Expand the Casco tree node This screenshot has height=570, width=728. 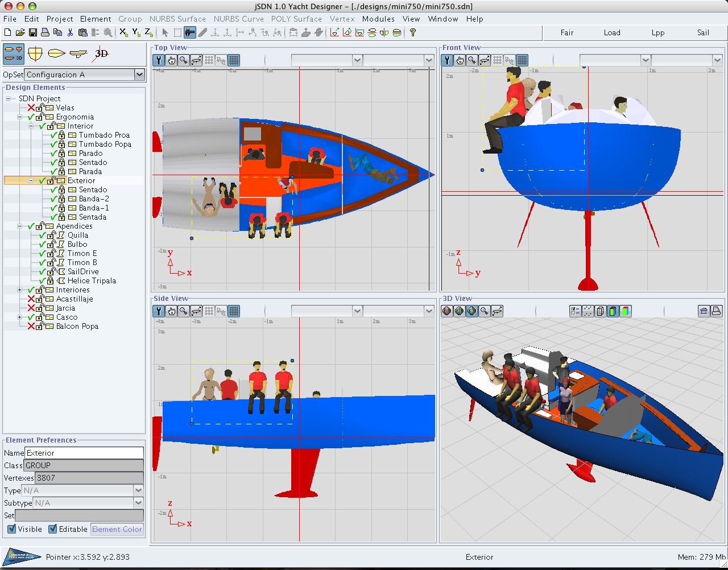20,317
